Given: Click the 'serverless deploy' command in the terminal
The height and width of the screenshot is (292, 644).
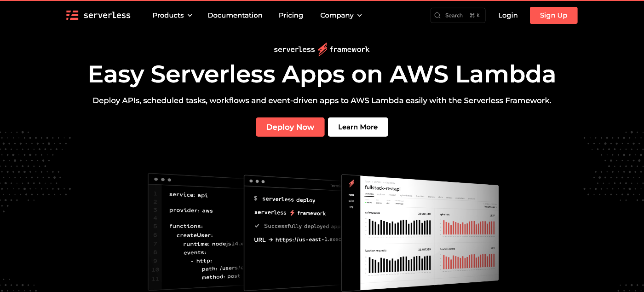Looking at the screenshot, I should pyautogui.click(x=289, y=199).
